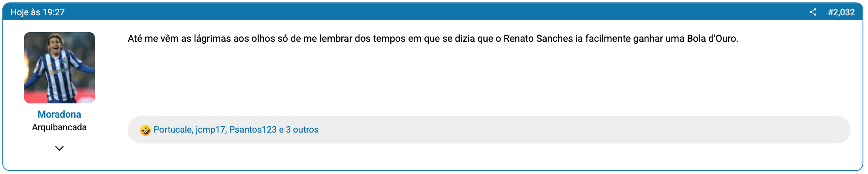Click the share icon in post header

[813, 12]
